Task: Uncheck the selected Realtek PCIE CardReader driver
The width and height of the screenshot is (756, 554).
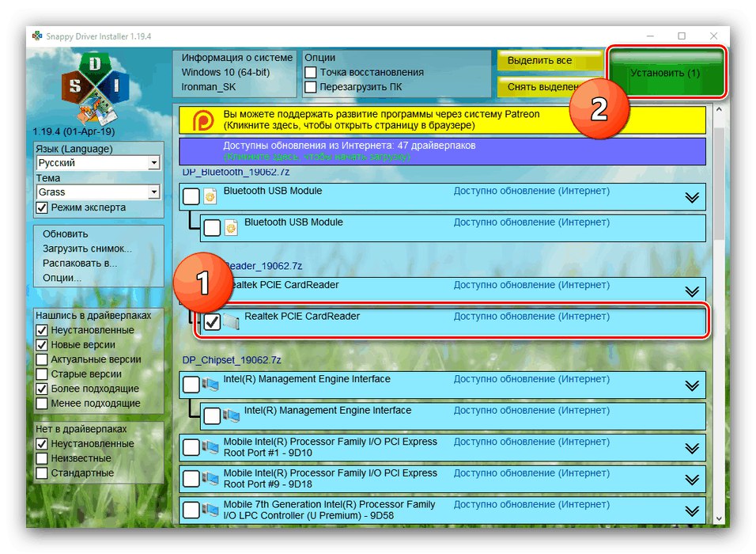Action: pyautogui.click(x=212, y=322)
